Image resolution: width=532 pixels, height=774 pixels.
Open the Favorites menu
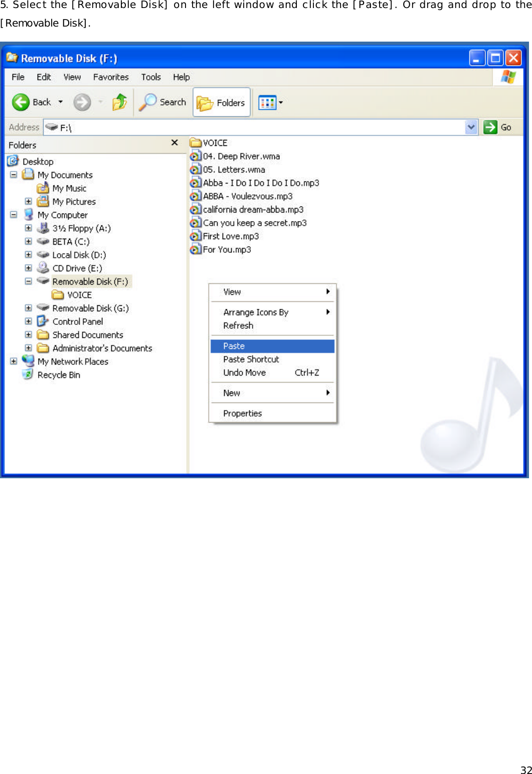tap(111, 77)
